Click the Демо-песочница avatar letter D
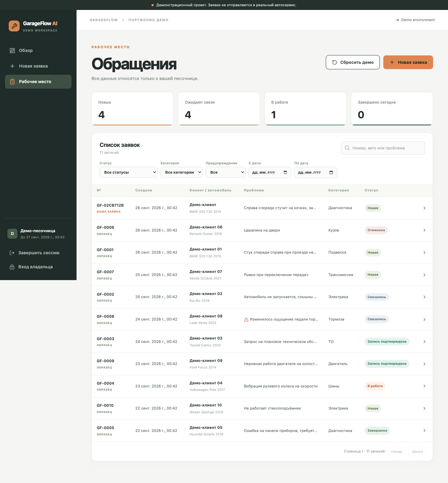Screen dimensions: 448x483 (x=12, y=234)
